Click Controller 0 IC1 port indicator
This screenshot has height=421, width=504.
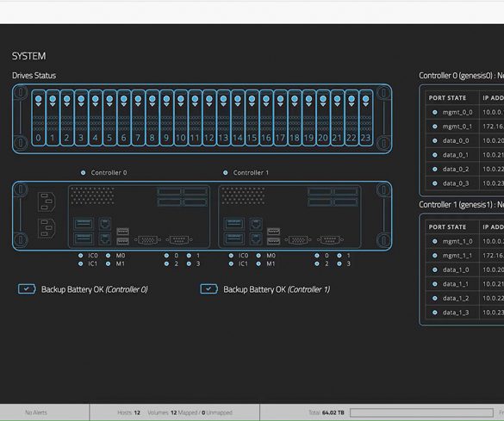[x=80, y=263]
